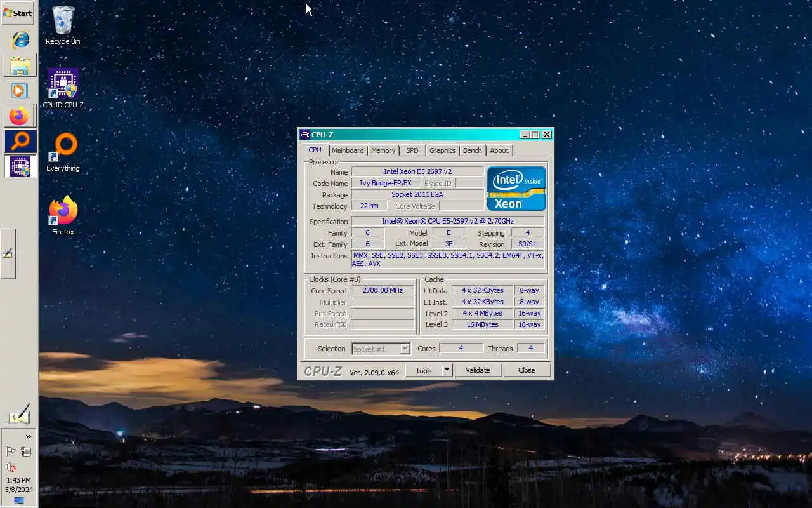Select the Firefox desktop shortcut
The image size is (812, 508).
[63, 216]
